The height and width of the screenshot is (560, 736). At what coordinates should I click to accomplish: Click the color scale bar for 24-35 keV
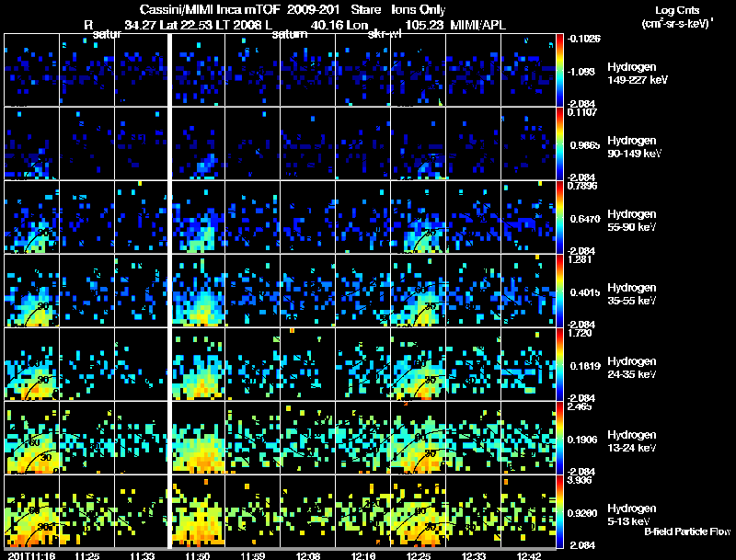559,364
